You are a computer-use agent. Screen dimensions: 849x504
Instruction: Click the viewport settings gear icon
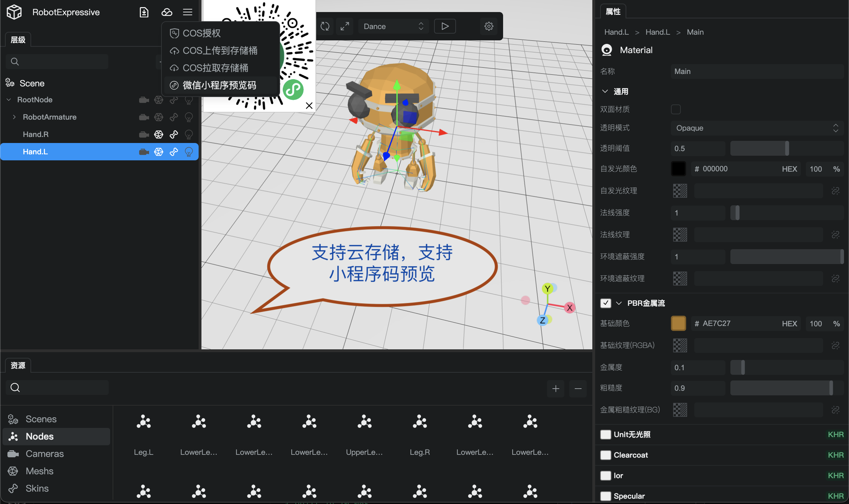click(489, 26)
